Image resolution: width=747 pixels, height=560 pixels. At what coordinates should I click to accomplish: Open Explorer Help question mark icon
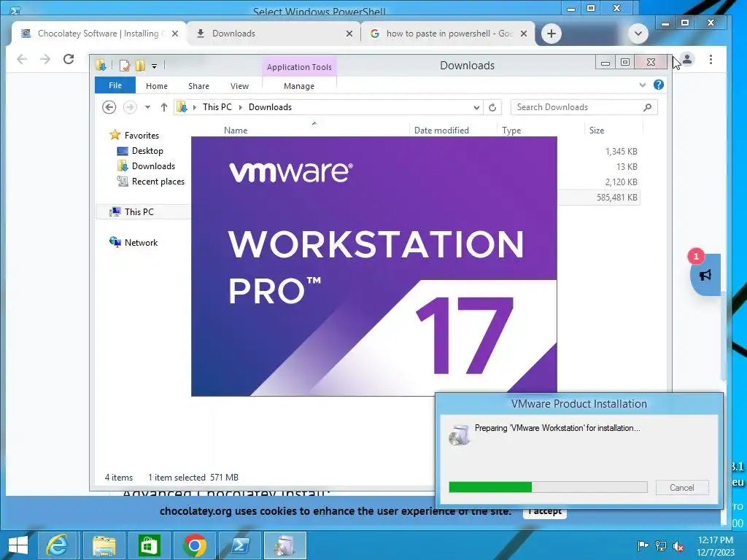click(659, 85)
